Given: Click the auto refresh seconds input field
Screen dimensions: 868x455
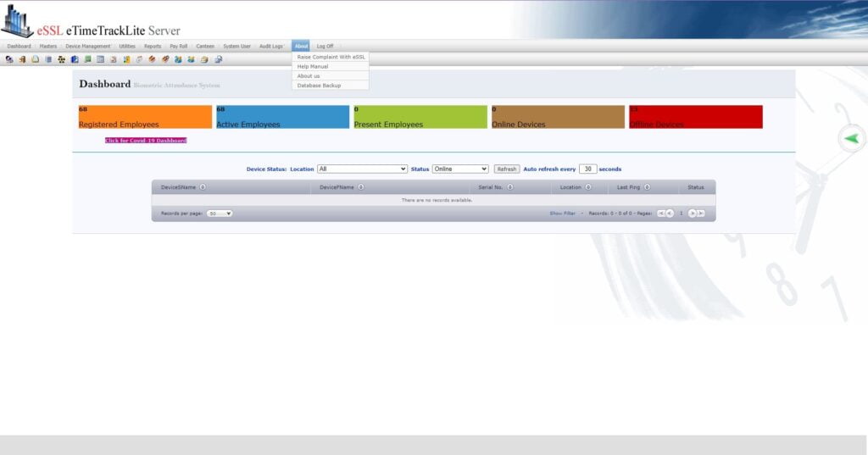Looking at the screenshot, I should 587,169.
